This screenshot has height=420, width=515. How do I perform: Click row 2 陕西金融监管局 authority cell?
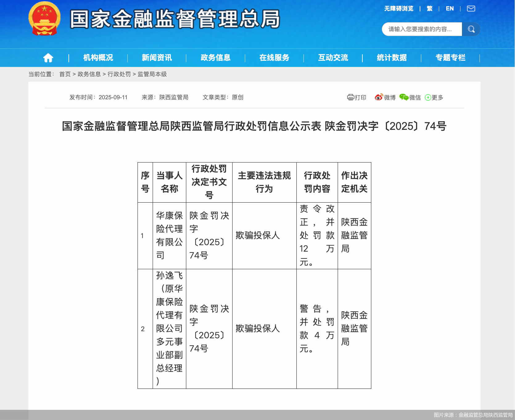point(354,329)
